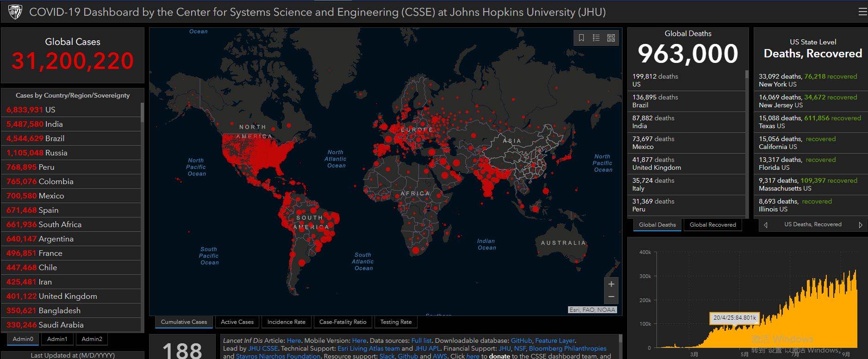Click the 199,812 deaths US entry
868x359 pixels.
(687, 80)
